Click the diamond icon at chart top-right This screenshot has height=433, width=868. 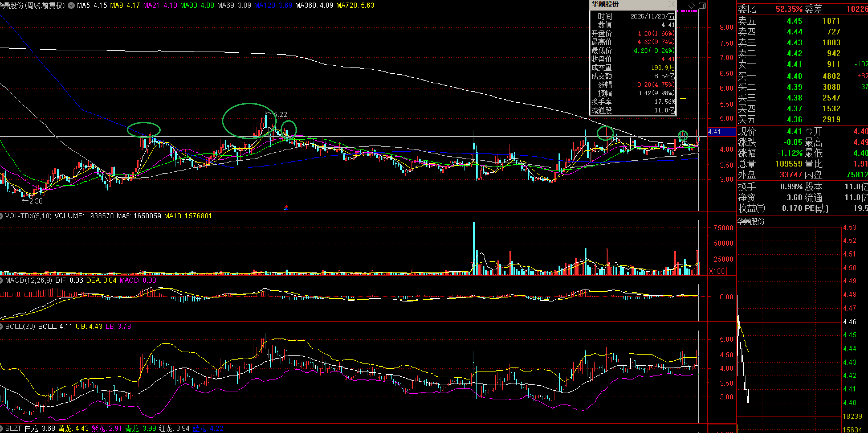coord(691,5)
